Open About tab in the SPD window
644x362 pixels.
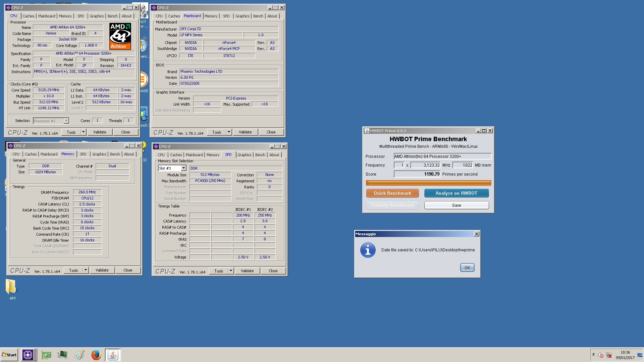tap(274, 155)
